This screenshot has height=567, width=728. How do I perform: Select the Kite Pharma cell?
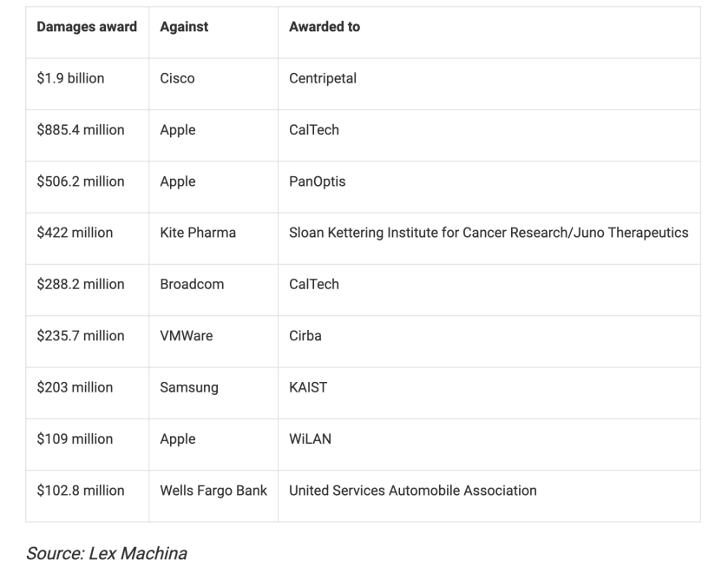pyautogui.click(x=198, y=233)
